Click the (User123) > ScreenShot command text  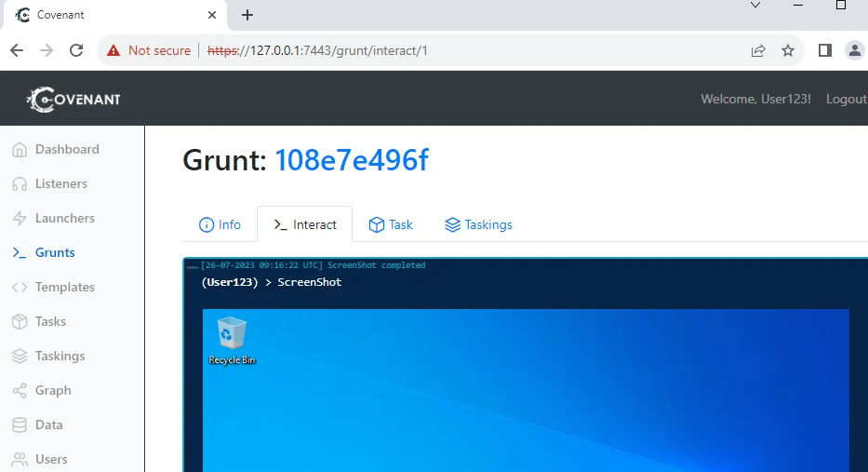[x=272, y=282]
